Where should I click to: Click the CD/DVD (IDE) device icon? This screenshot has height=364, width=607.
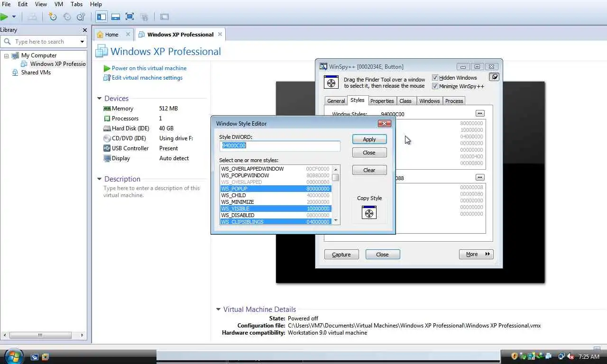[x=107, y=138]
